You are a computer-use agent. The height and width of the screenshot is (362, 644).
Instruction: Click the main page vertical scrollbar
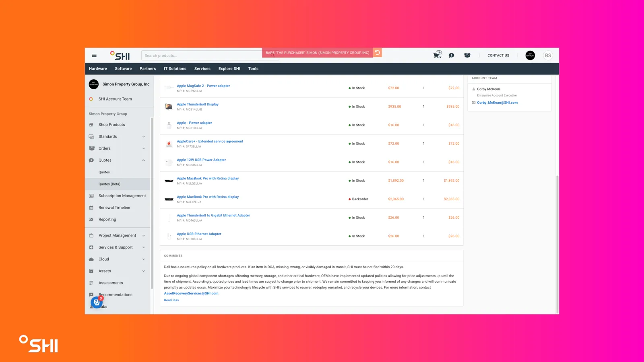(557, 244)
